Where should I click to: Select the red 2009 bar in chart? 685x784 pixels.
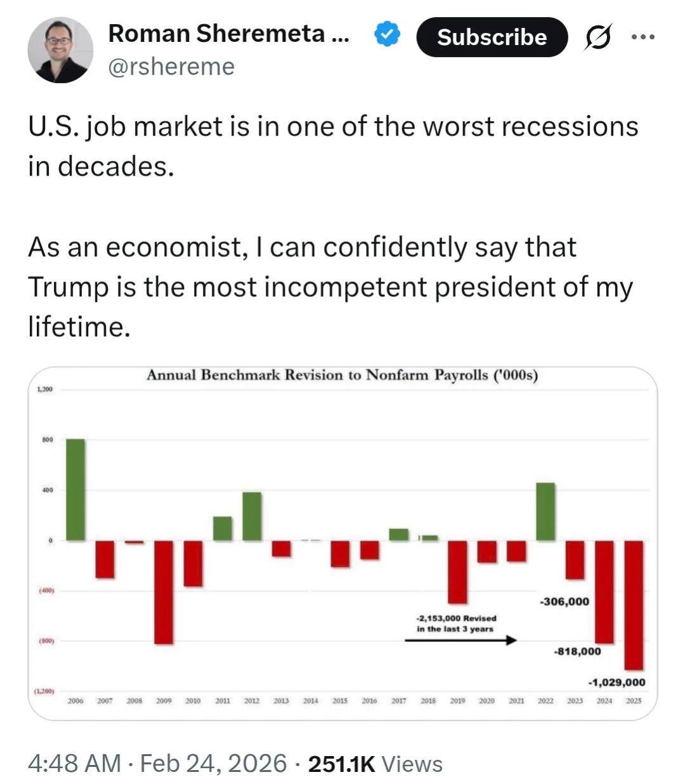[x=164, y=592]
